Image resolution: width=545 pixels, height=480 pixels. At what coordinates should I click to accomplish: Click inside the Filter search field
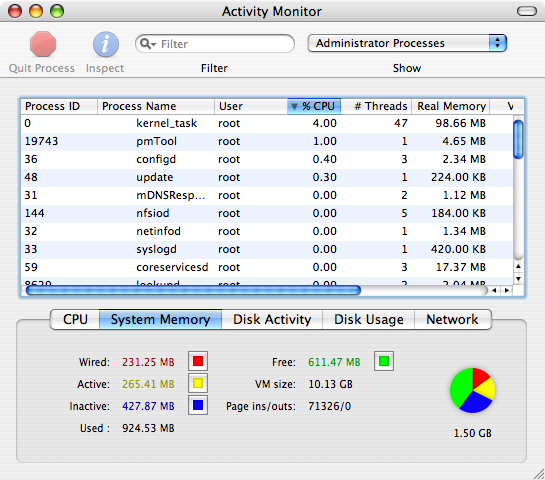click(215, 44)
